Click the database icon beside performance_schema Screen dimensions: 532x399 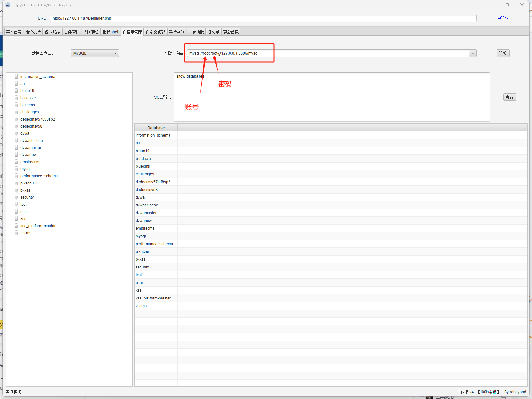pos(16,176)
